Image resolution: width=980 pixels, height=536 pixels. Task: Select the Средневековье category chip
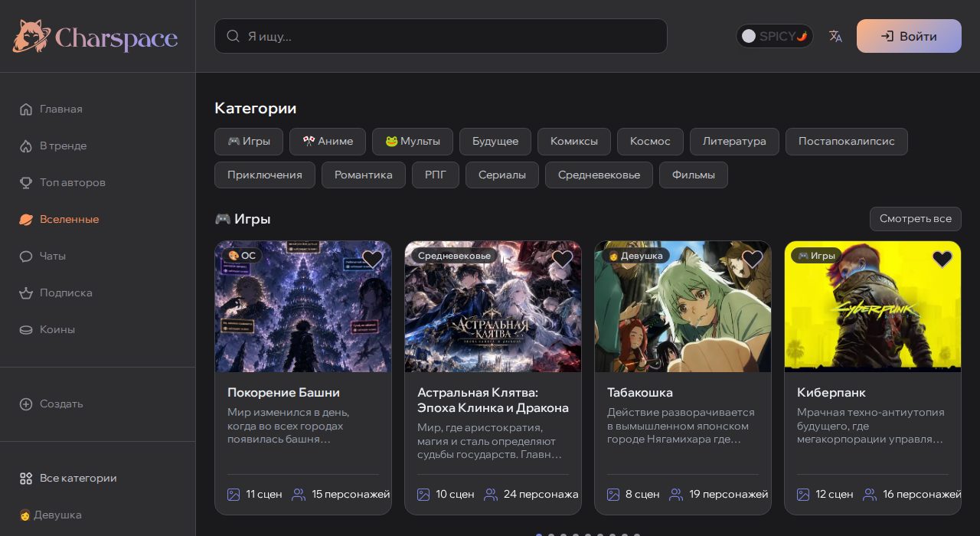pyautogui.click(x=599, y=175)
